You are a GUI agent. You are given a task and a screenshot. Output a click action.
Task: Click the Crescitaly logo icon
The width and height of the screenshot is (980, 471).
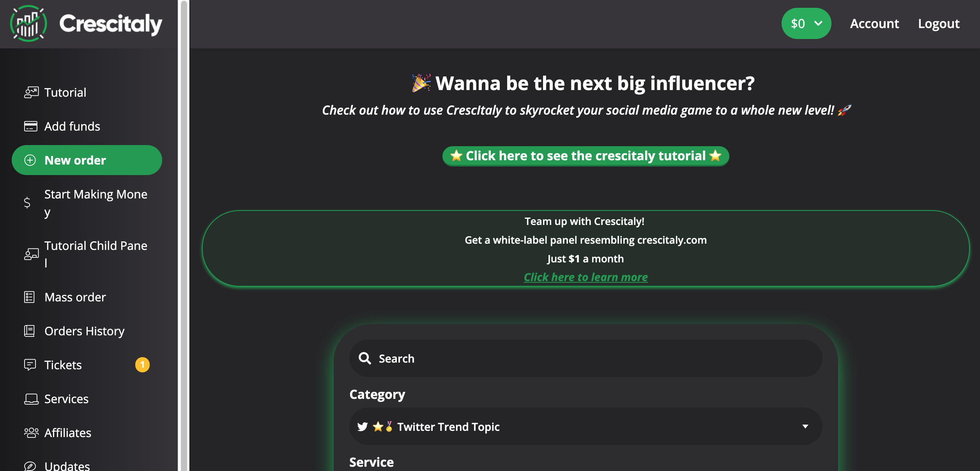click(28, 23)
